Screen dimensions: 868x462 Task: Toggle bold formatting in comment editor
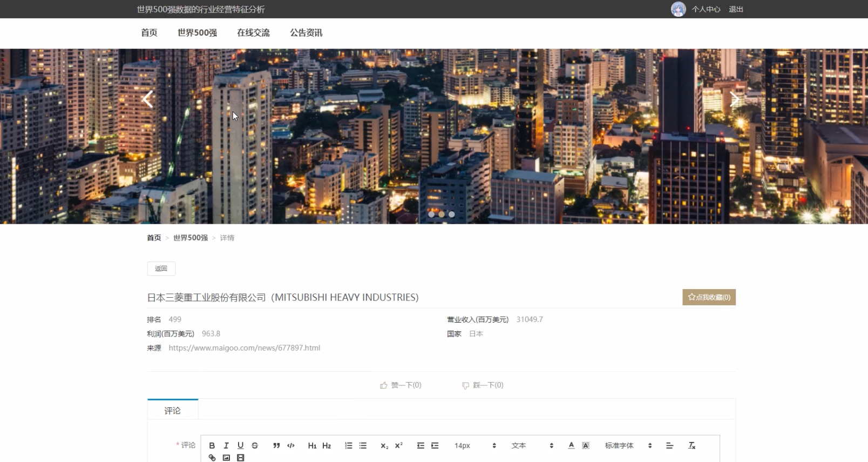point(212,446)
